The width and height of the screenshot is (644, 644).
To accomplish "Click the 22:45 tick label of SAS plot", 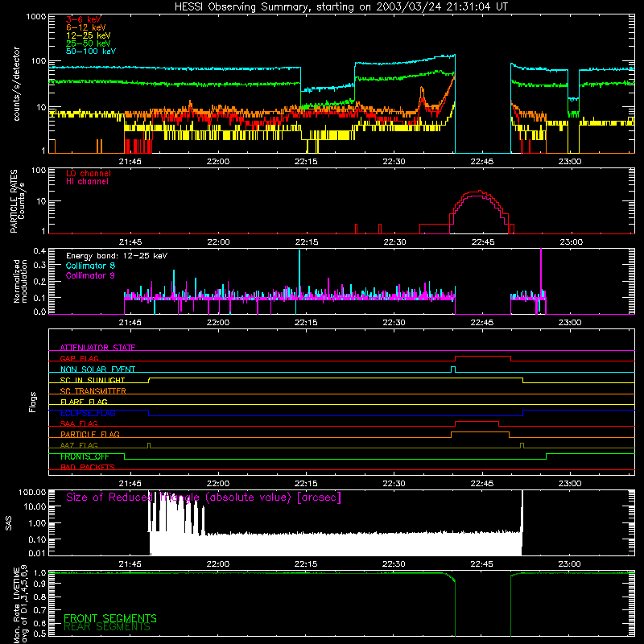I will coord(481,564).
